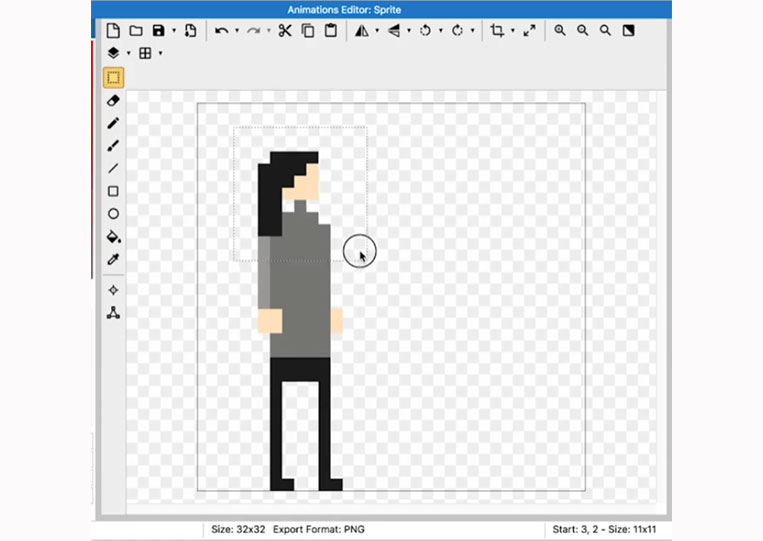
Task: Select the Pencil tool
Action: point(113,123)
